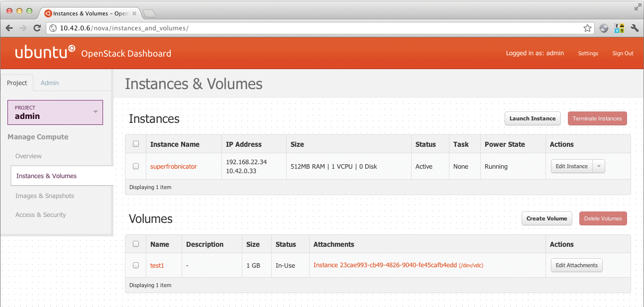Select Instances & Volumes in the sidebar
Screen dimensions: 644x307
62,176
